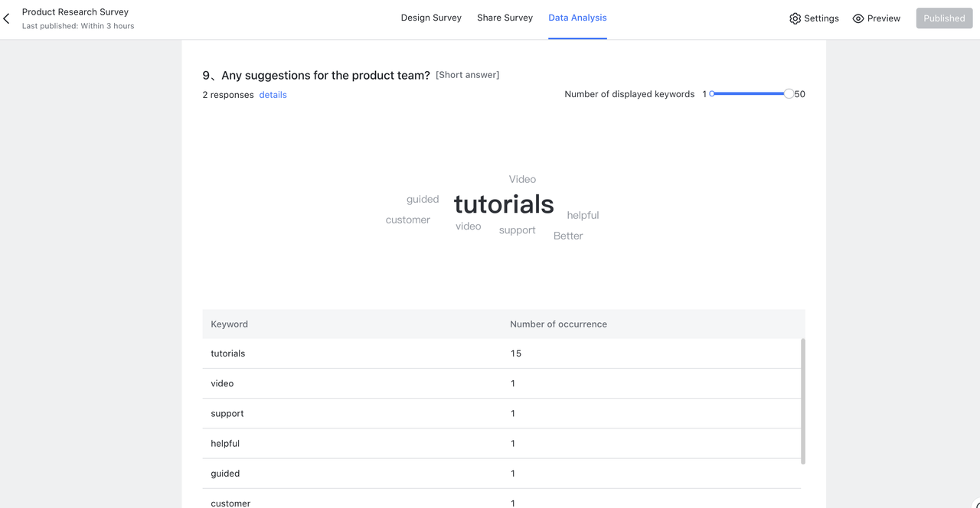Click the keyword table vertical scrollbar
Image resolution: width=980 pixels, height=508 pixels.
click(x=803, y=401)
